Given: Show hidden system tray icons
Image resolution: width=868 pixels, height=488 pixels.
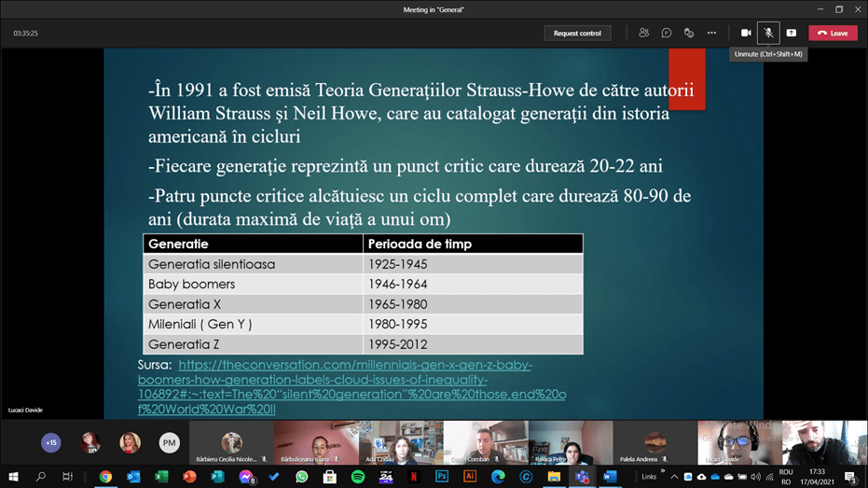Looking at the screenshot, I should pyautogui.click(x=674, y=477).
